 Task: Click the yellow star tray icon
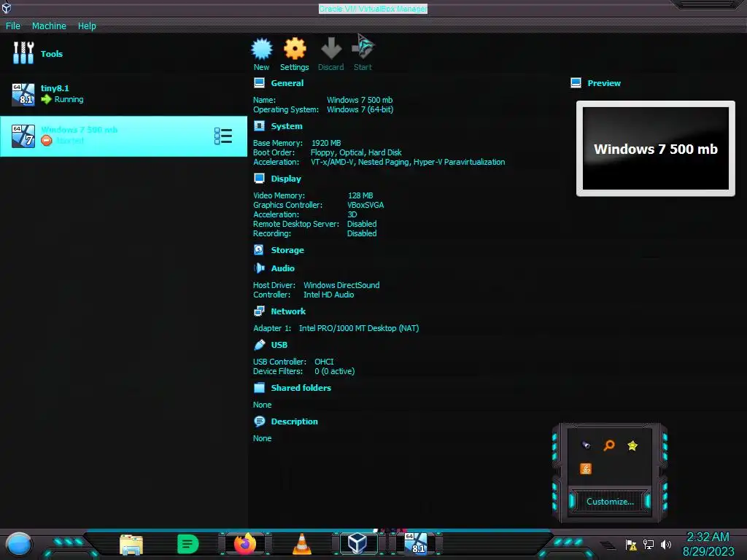pyautogui.click(x=632, y=446)
